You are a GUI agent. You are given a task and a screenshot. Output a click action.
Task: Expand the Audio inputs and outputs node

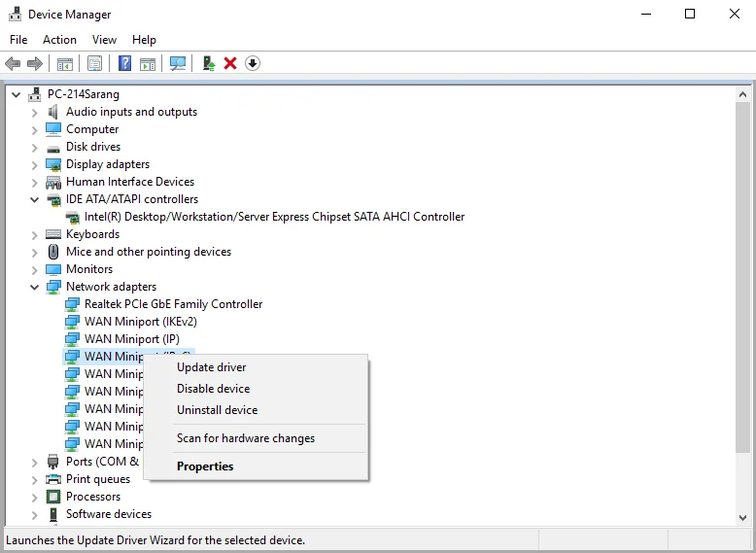click(x=34, y=113)
